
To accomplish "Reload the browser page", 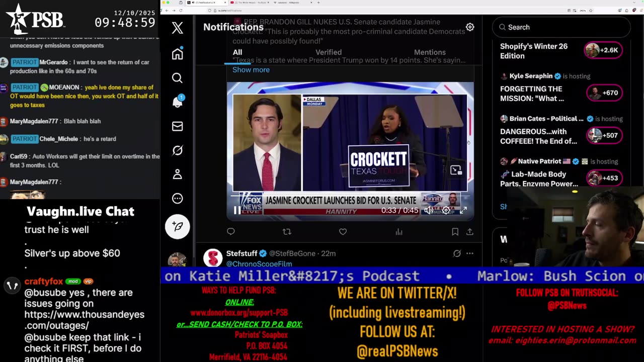I will (x=181, y=10).
